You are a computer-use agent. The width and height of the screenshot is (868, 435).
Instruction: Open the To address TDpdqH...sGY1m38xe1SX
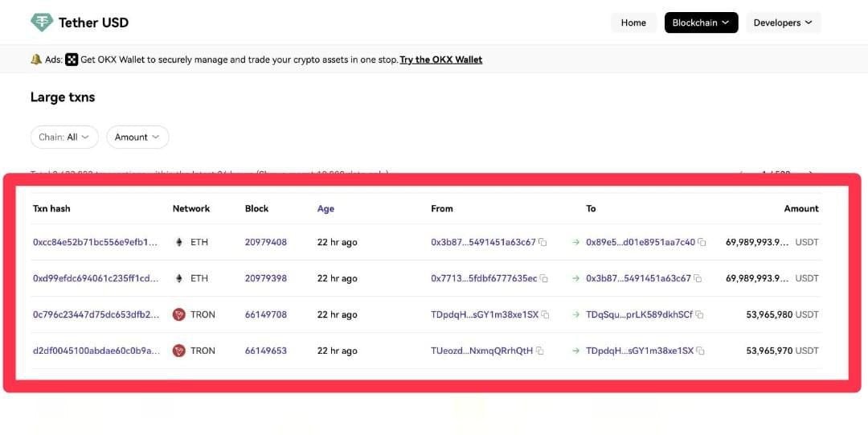pyautogui.click(x=639, y=351)
